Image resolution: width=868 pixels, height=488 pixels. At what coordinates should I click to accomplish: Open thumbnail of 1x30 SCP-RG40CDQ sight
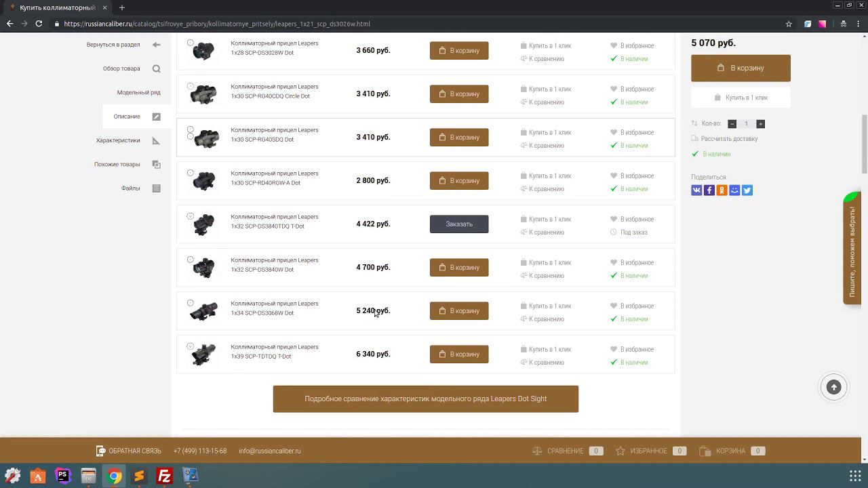203,94
